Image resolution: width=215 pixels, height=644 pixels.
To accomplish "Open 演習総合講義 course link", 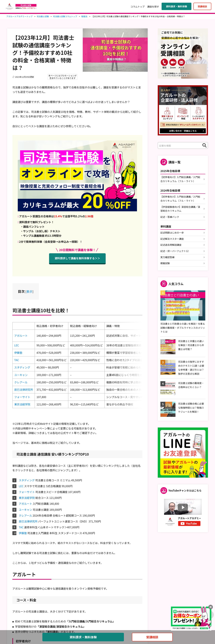I will (x=183, y=209).
